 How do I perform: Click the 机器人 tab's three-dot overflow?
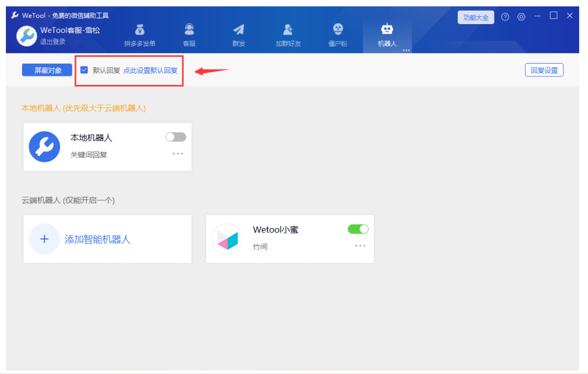(x=406, y=50)
